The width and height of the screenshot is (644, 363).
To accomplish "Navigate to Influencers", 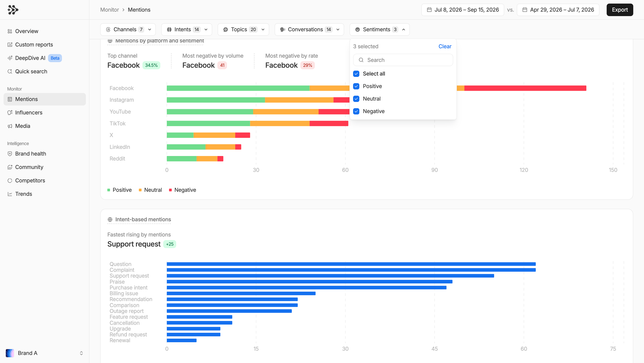I will 45,113.
